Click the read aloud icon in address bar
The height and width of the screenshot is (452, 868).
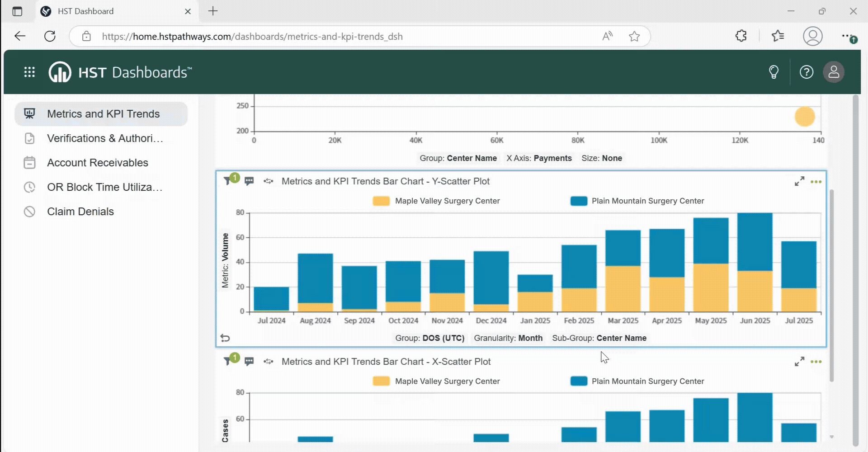(x=608, y=36)
